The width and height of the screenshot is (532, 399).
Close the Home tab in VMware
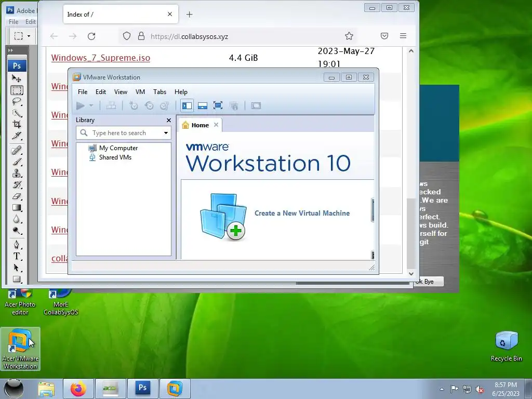[x=216, y=125]
